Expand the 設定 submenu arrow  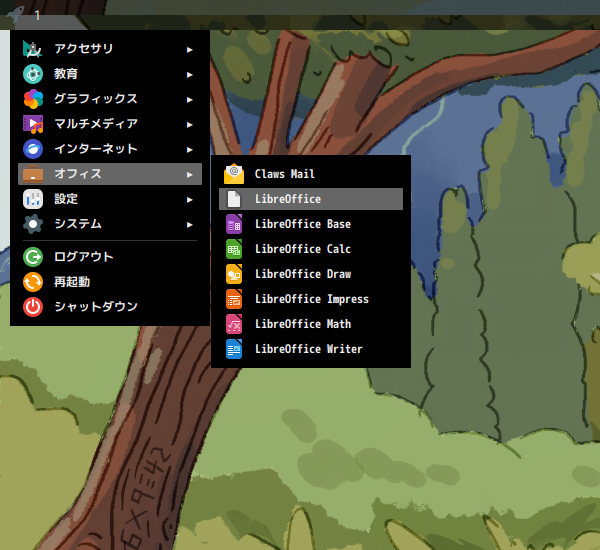pos(189,200)
